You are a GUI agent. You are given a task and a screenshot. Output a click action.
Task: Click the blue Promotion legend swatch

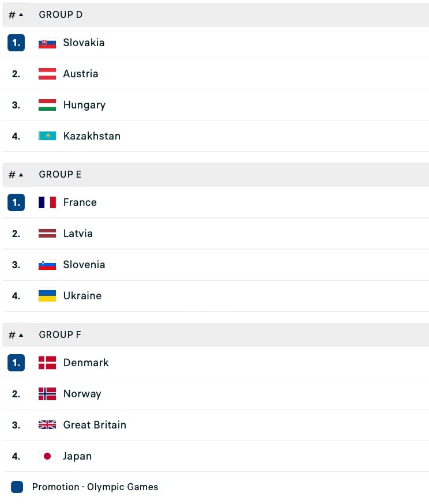point(17,487)
